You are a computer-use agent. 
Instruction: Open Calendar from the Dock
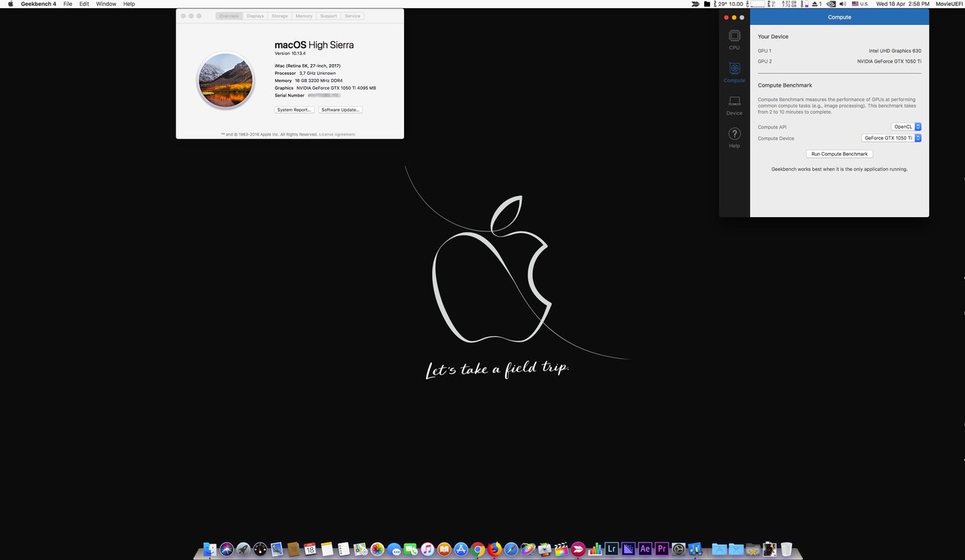click(310, 549)
